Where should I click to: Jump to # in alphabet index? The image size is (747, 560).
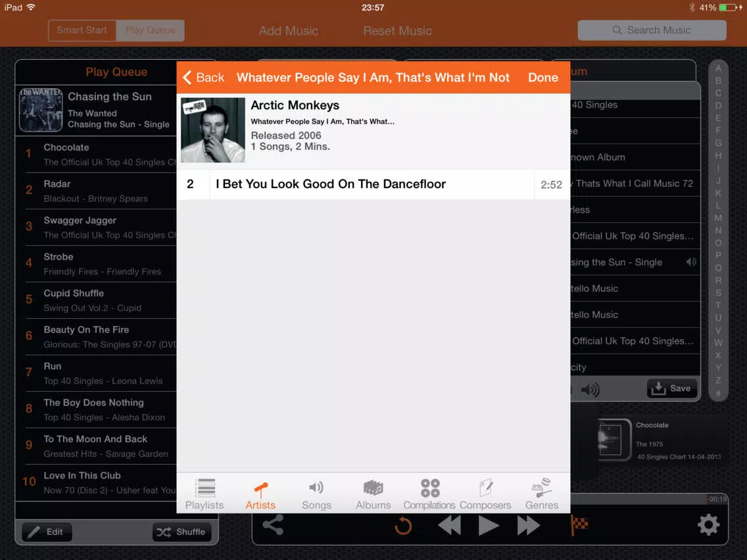click(718, 393)
